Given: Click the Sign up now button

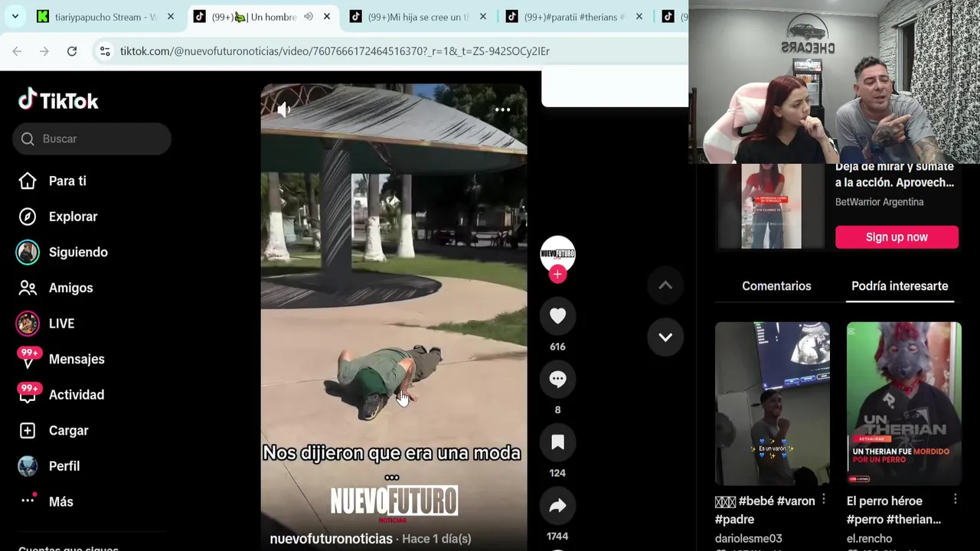Looking at the screenshot, I should [x=897, y=237].
